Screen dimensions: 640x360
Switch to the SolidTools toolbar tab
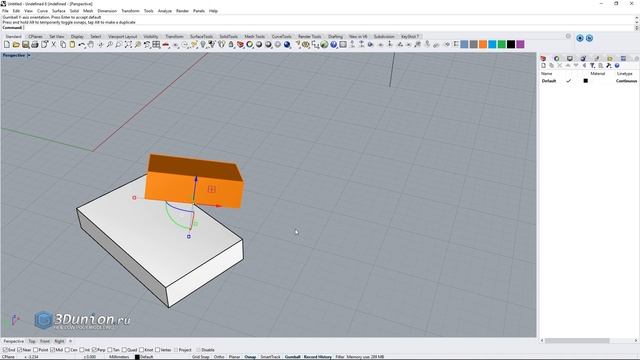tap(228, 36)
